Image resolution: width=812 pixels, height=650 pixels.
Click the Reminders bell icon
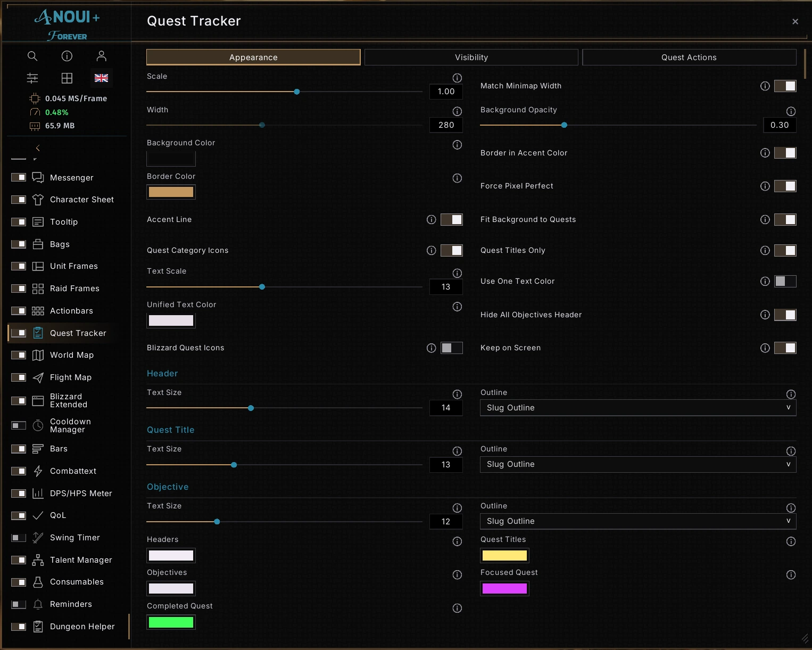(x=38, y=604)
